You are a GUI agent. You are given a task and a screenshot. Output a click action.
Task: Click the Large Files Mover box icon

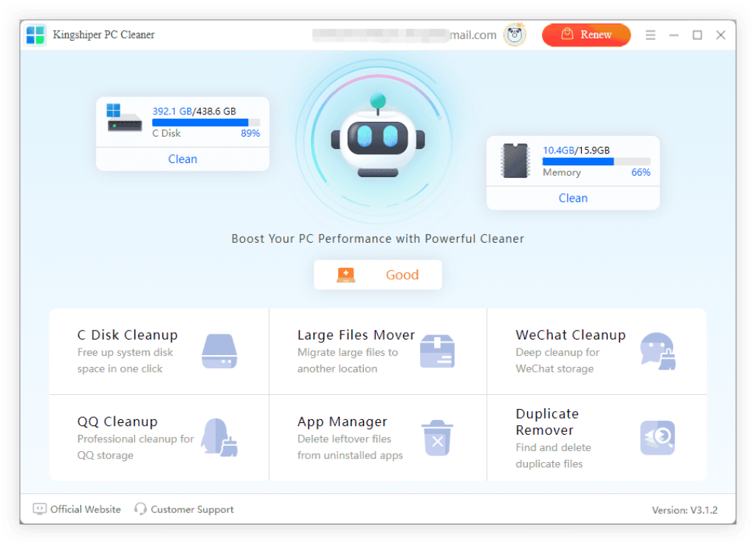[x=437, y=351]
